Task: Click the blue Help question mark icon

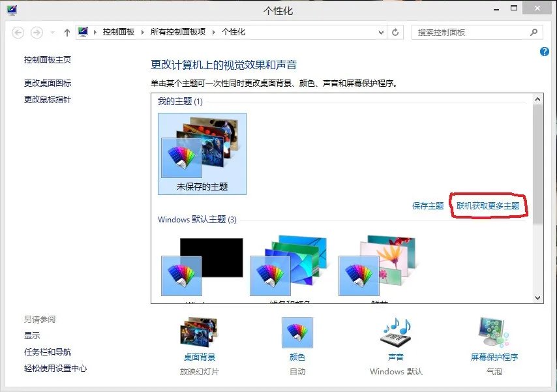Action: click(x=545, y=52)
